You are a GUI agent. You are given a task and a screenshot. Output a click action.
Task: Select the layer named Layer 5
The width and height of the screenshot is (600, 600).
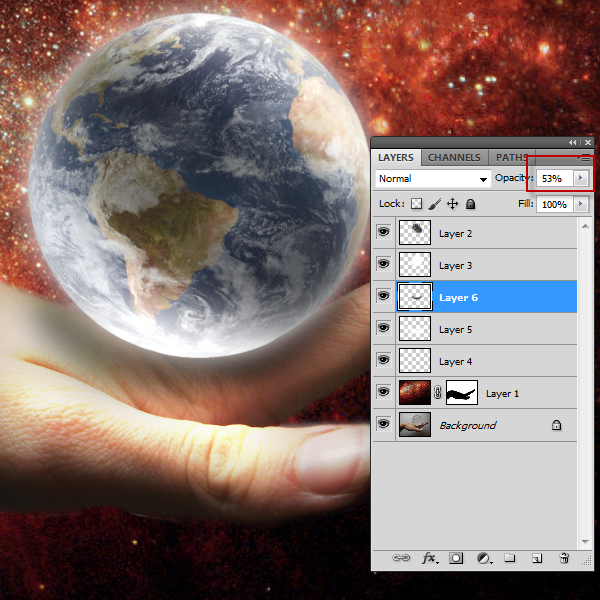pos(455,329)
